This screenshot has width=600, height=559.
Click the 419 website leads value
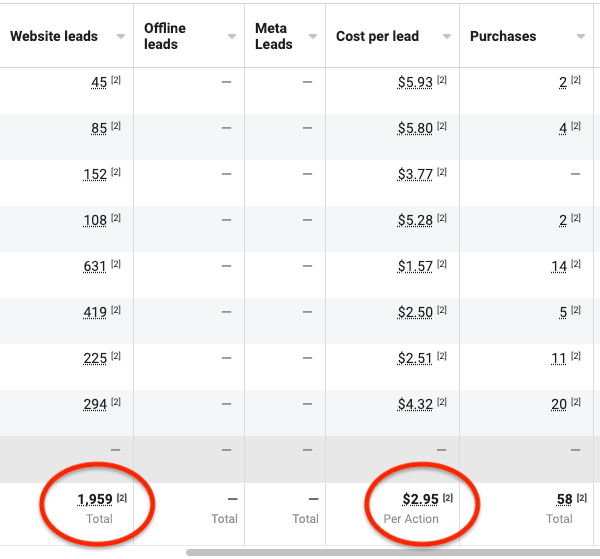(x=95, y=312)
